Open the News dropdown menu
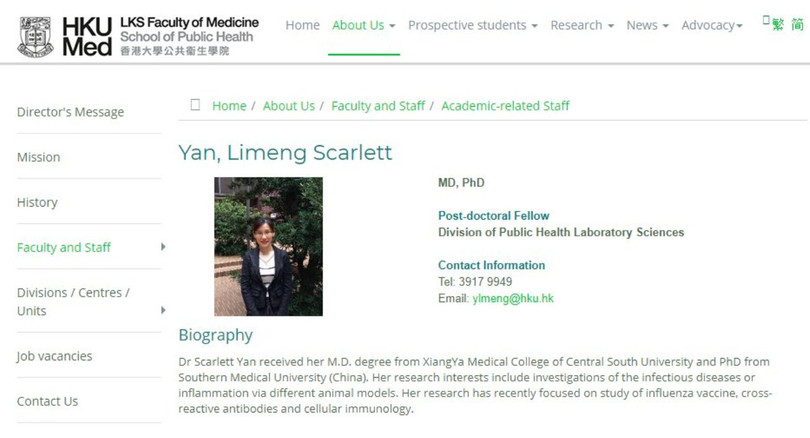810x438 pixels. pos(647,25)
